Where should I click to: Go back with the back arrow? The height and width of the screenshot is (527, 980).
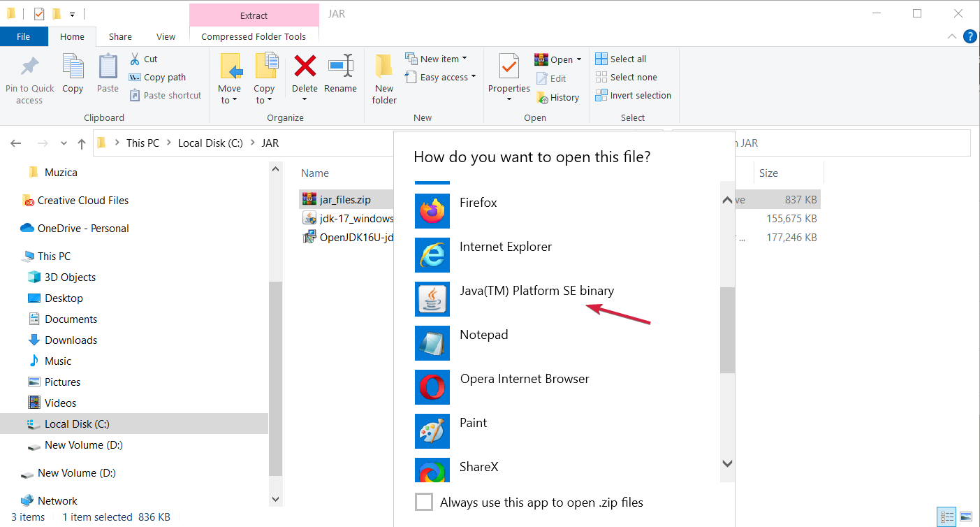[x=16, y=143]
